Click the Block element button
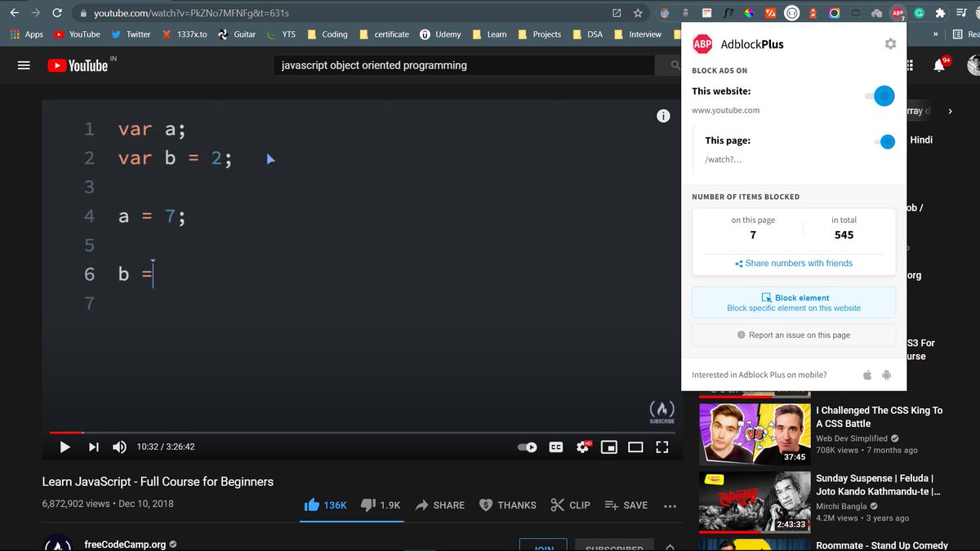980x551 pixels. [x=794, y=303]
